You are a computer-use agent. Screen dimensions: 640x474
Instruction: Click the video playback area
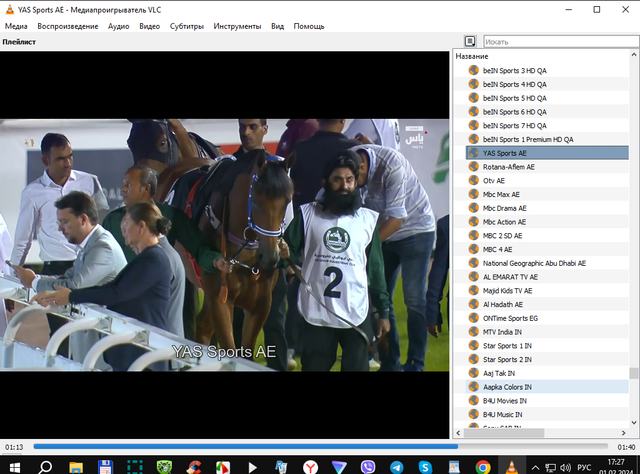(x=224, y=245)
